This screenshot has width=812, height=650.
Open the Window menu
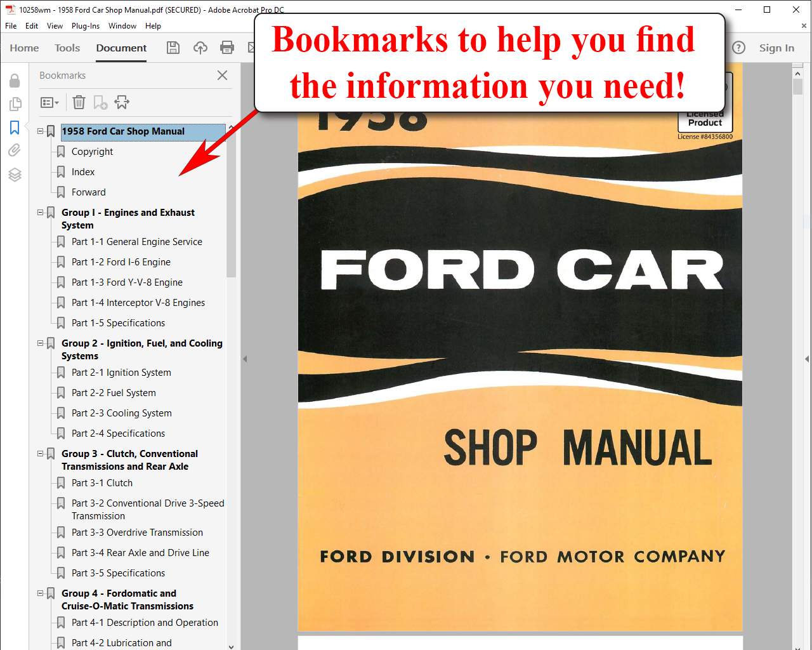[x=122, y=26]
